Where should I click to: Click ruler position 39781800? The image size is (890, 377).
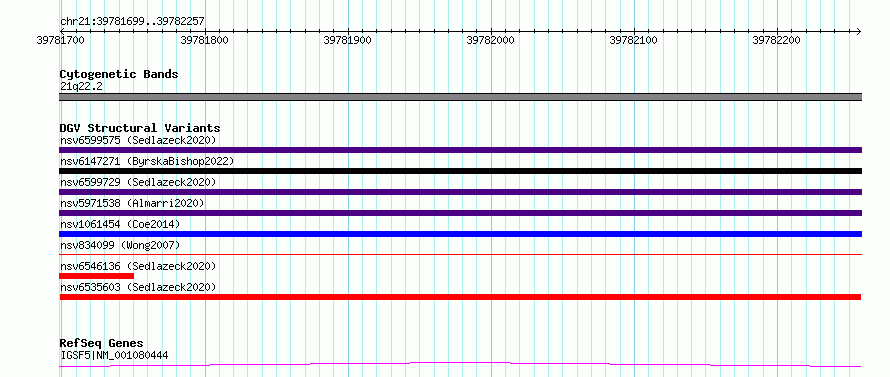204,40
